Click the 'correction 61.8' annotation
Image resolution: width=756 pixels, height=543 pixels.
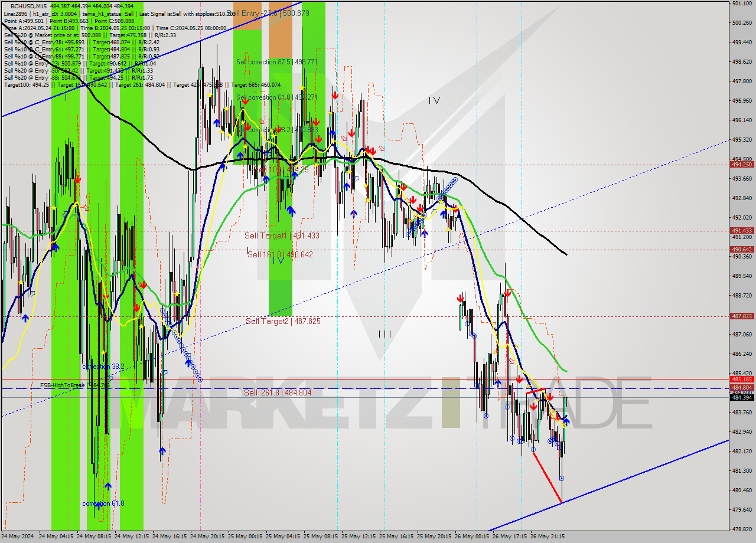click(103, 503)
